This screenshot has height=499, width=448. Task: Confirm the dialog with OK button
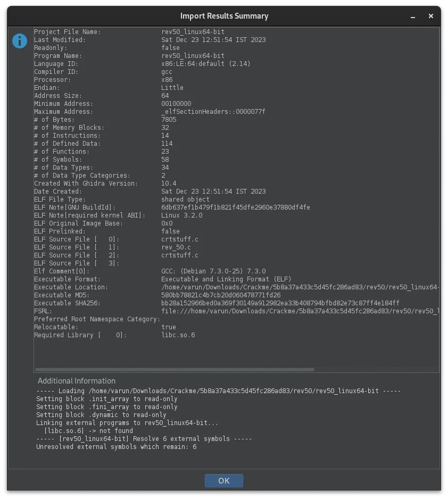(x=223, y=480)
